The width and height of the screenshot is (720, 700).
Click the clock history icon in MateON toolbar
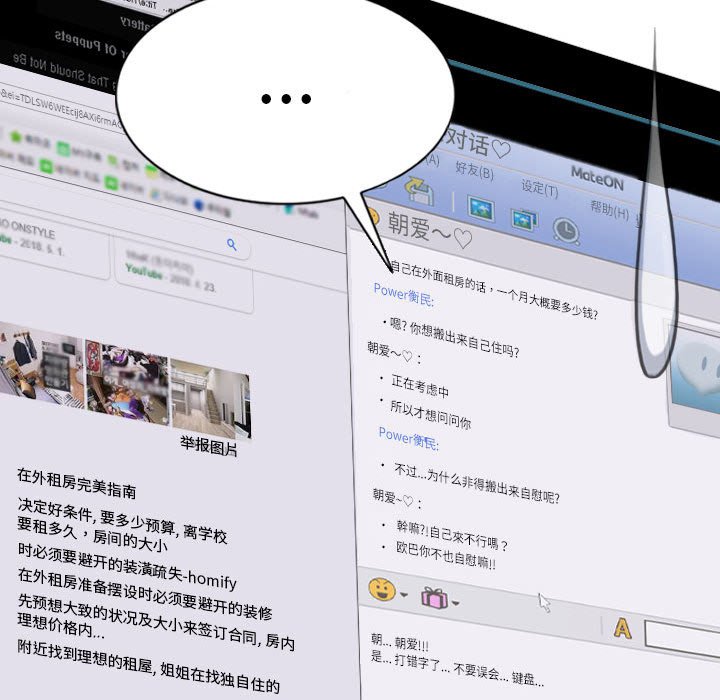coord(566,230)
